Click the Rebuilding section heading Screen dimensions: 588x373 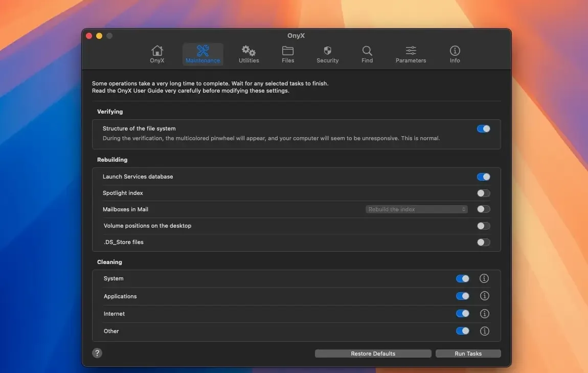(x=112, y=160)
